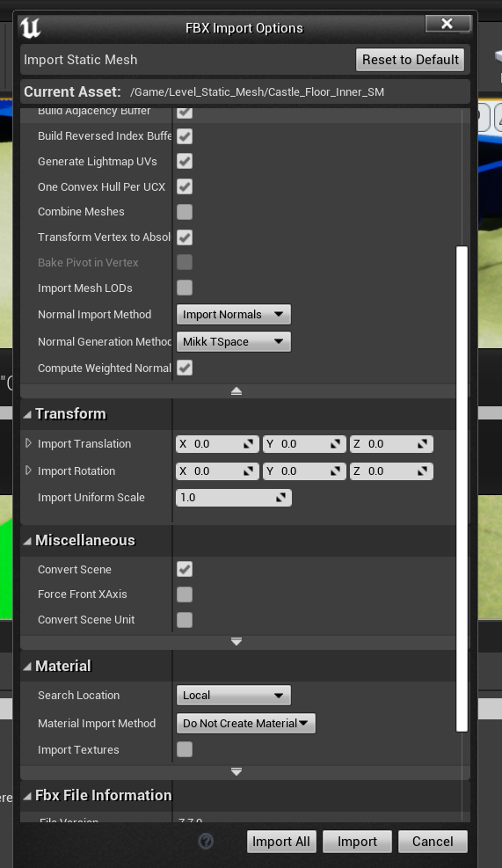Collapse the Material section
This screenshot has height=868, width=502.
[27, 667]
